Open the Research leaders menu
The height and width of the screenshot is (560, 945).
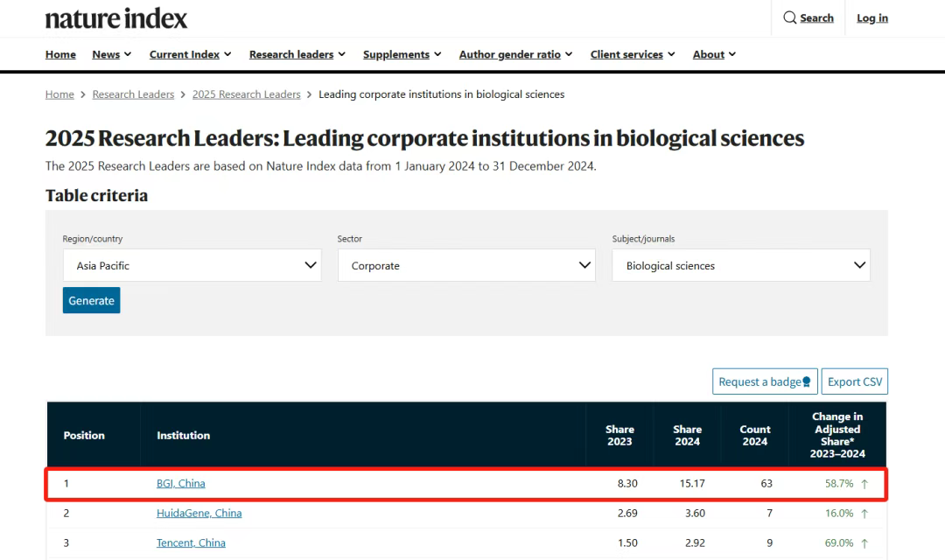pyautogui.click(x=297, y=54)
